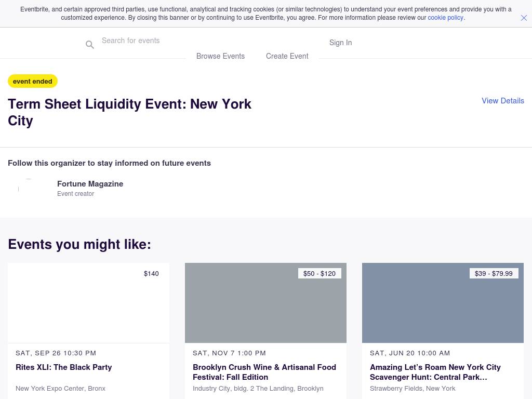Click the search magnifier icon

[x=90, y=45]
